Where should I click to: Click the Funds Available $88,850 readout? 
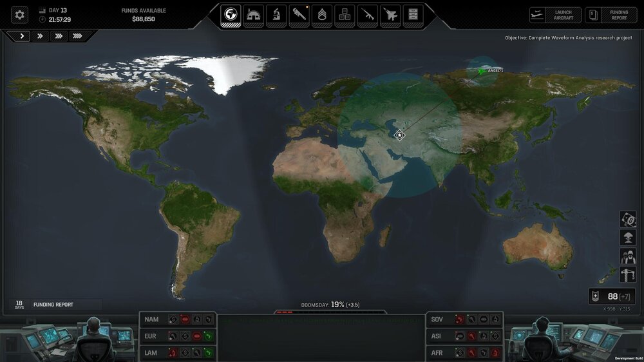coord(144,15)
